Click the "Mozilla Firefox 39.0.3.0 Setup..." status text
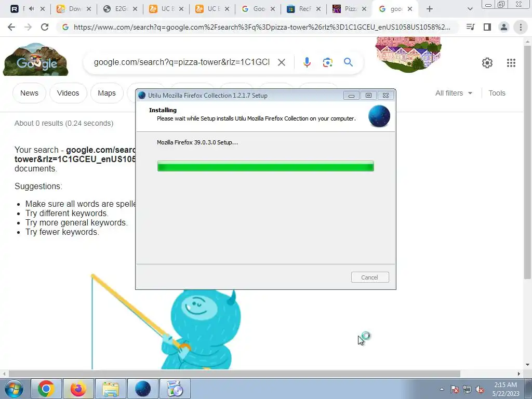Screen dimensions: 532x399 pyautogui.click(x=197, y=142)
